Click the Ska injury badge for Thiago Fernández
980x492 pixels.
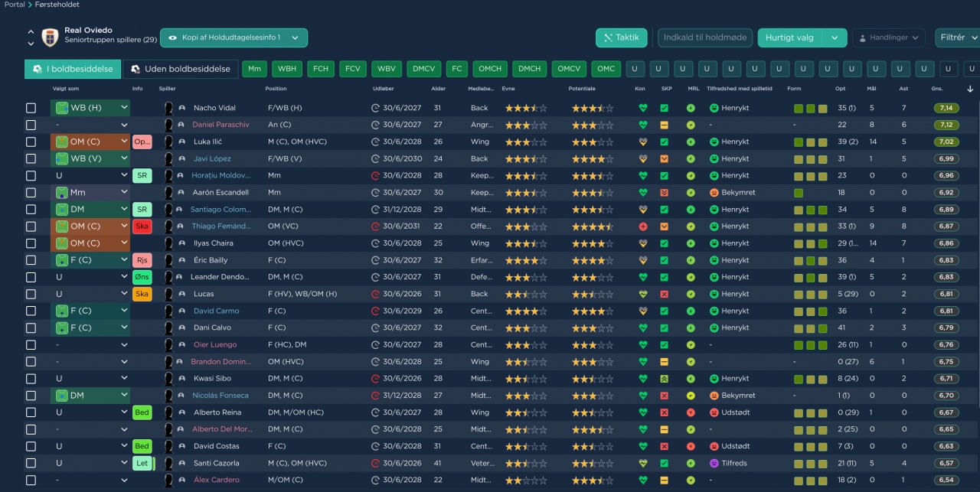[x=142, y=226]
